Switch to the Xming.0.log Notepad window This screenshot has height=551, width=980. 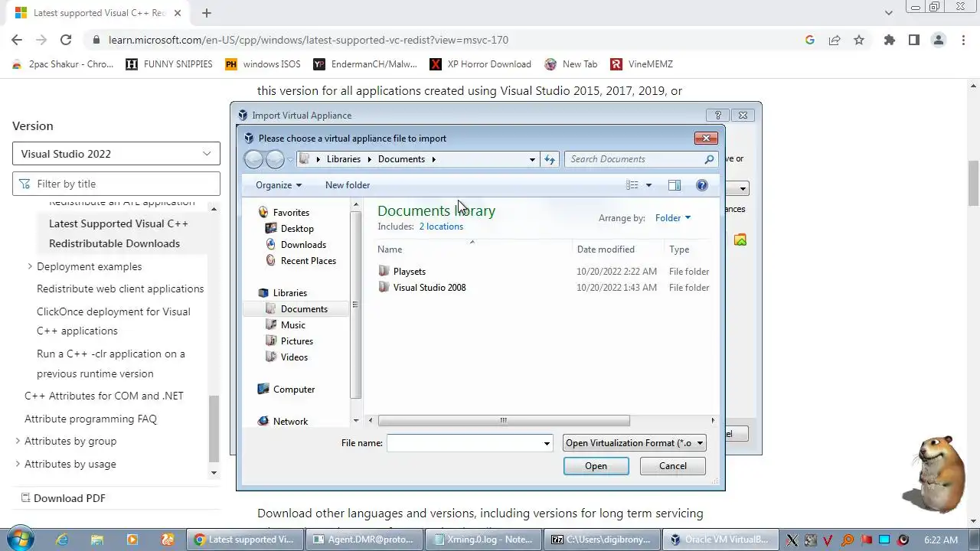tap(484, 540)
